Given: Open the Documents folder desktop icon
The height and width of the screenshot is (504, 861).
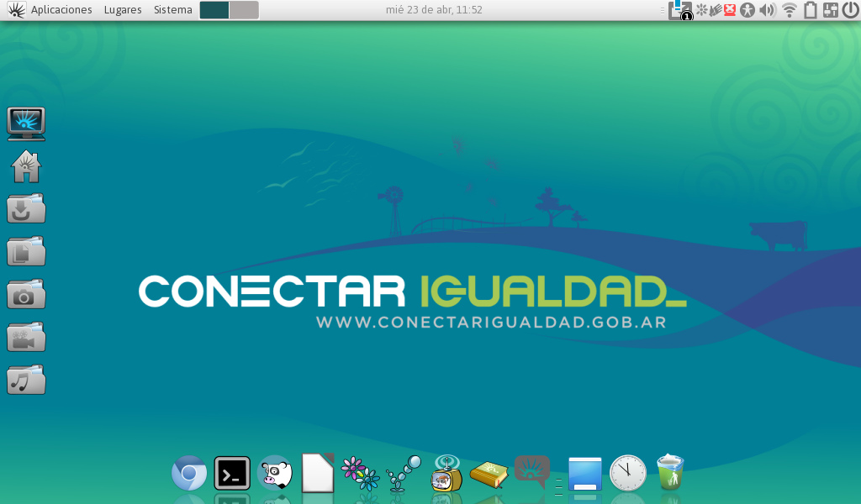Looking at the screenshot, I should click(26, 251).
